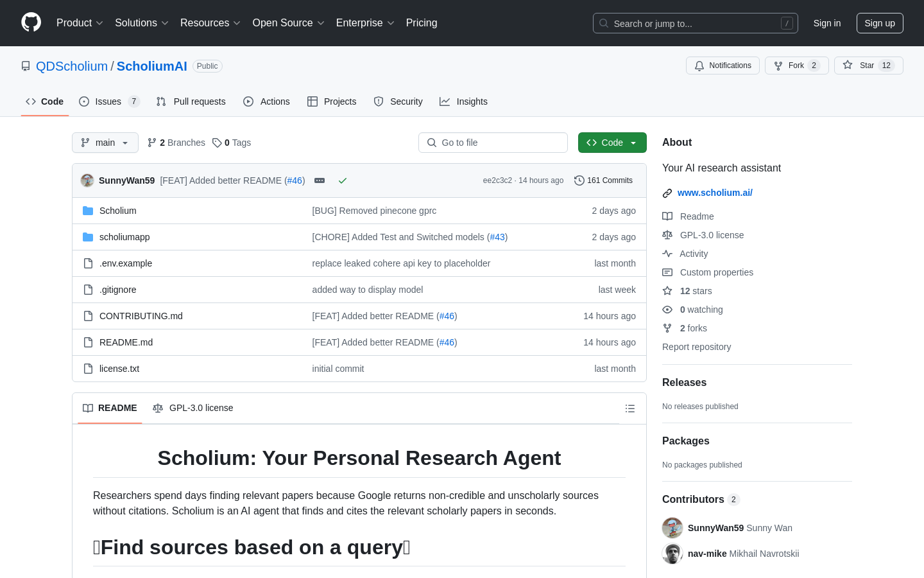Open the README.md file
Image resolution: width=924 pixels, height=578 pixels.
coord(126,342)
